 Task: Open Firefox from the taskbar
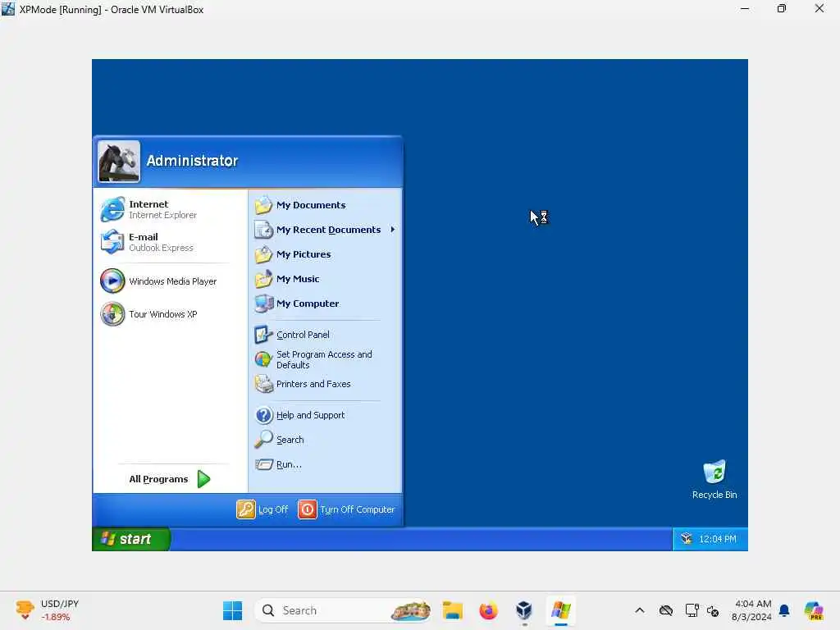point(488,610)
